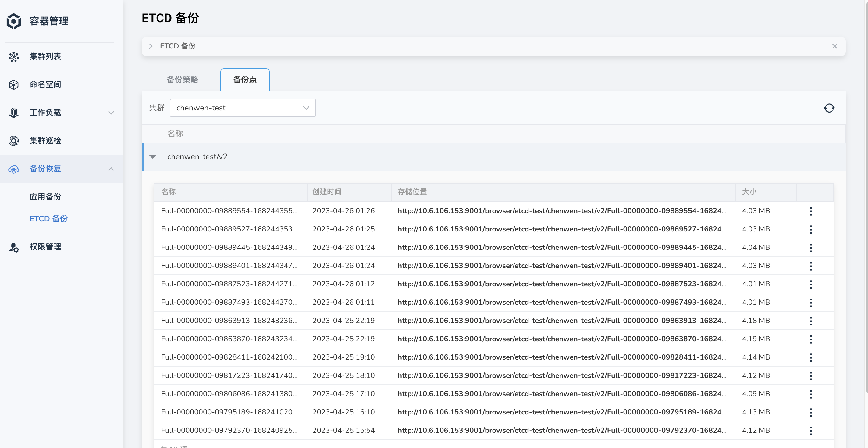Click backup name Full-00000000-09863870-168243234...
The height and width of the screenshot is (448, 868).
click(229, 339)
